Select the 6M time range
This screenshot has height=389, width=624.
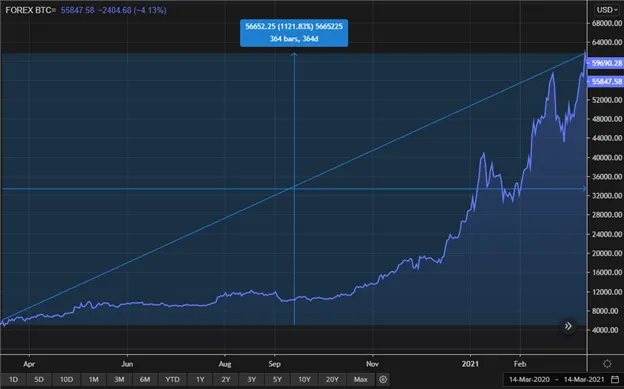(145, 379)
